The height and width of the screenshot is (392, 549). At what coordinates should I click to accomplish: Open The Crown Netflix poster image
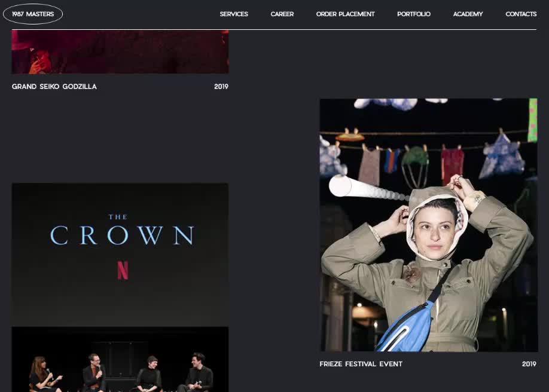click(x=120, y=255)
